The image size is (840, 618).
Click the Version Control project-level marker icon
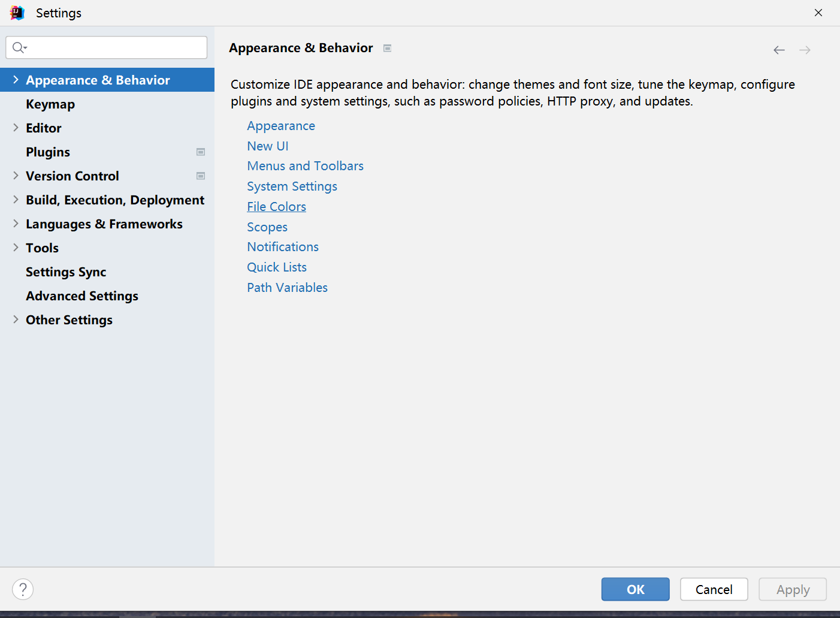tap(201, 176)
